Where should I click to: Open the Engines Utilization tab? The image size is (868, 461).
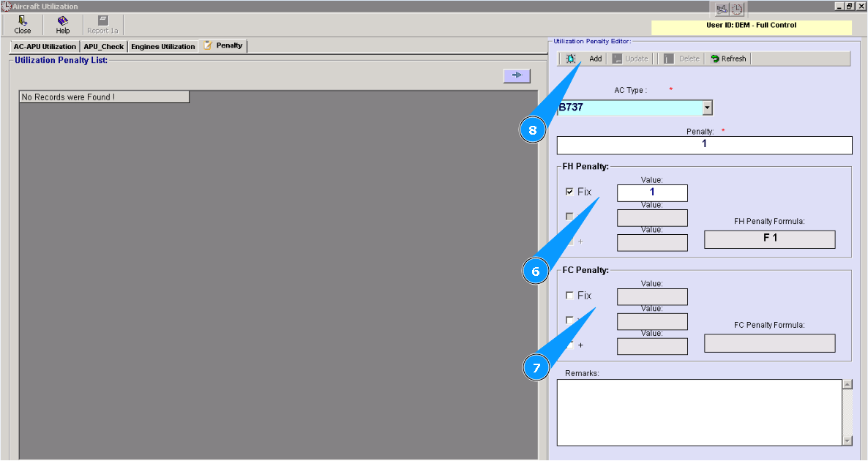pyautogui.click(x=162, y=47)
